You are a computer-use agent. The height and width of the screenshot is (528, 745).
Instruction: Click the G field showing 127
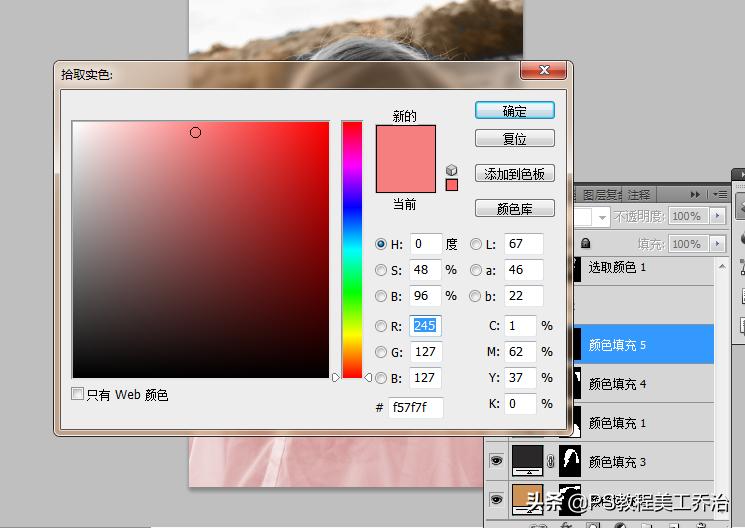426,352
